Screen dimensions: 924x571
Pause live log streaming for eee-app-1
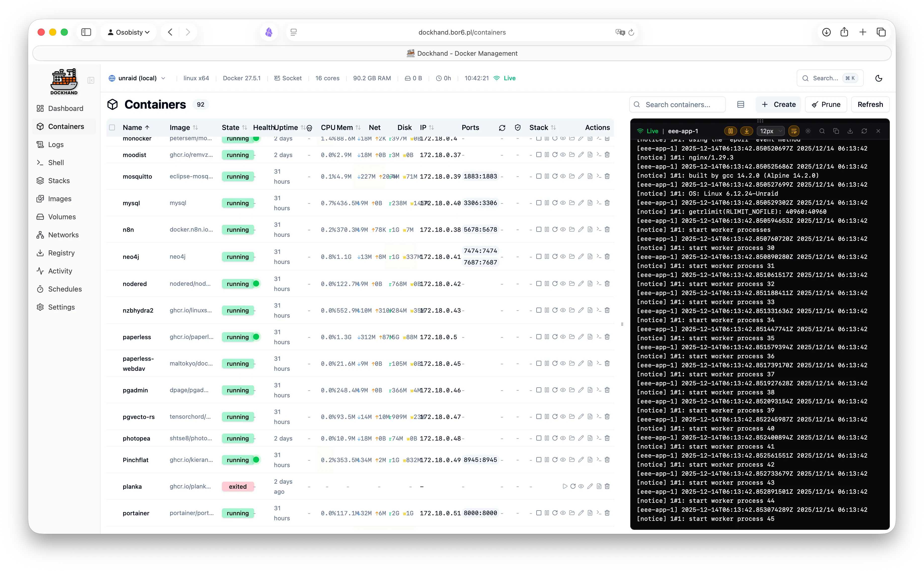pos(730,131)
